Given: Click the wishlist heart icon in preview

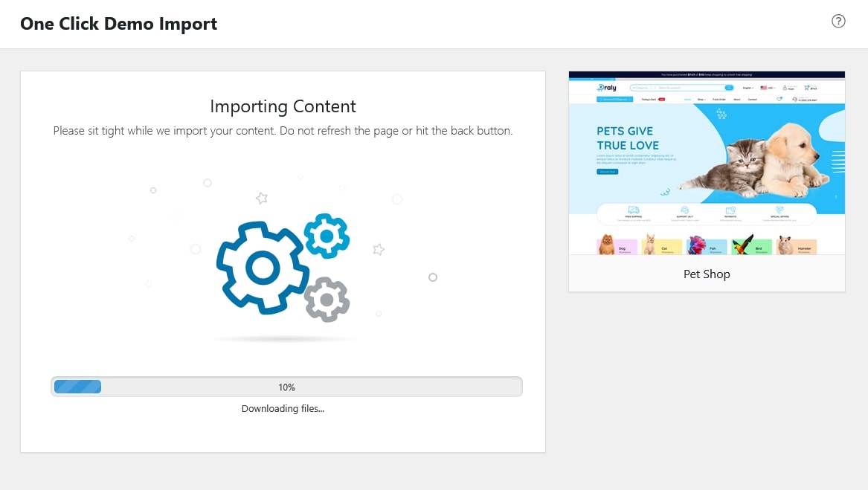Looking at the screenshot, I should (x=779, y=99).
